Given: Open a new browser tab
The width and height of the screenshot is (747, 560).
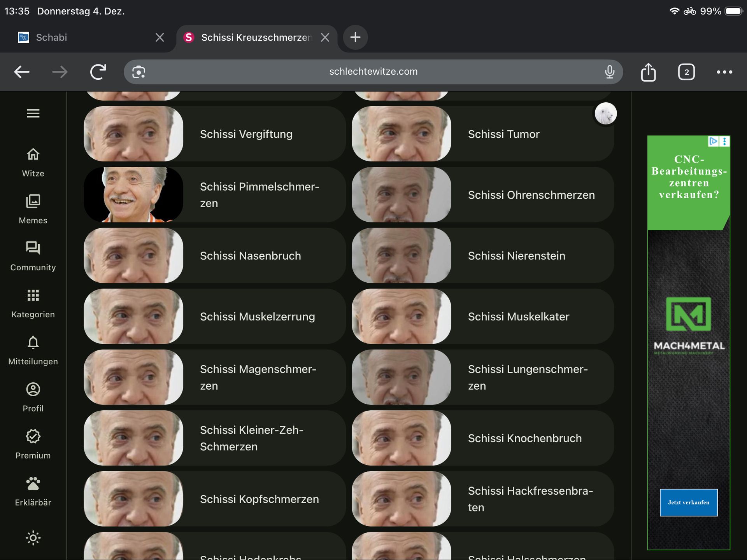Looking at the screenshot, I should point(355,37).
